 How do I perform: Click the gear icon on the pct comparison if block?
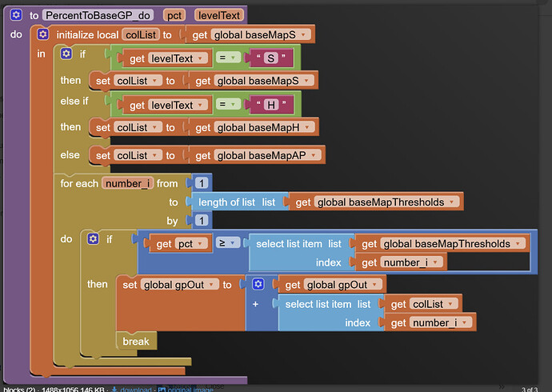click(x=93, y=238)
